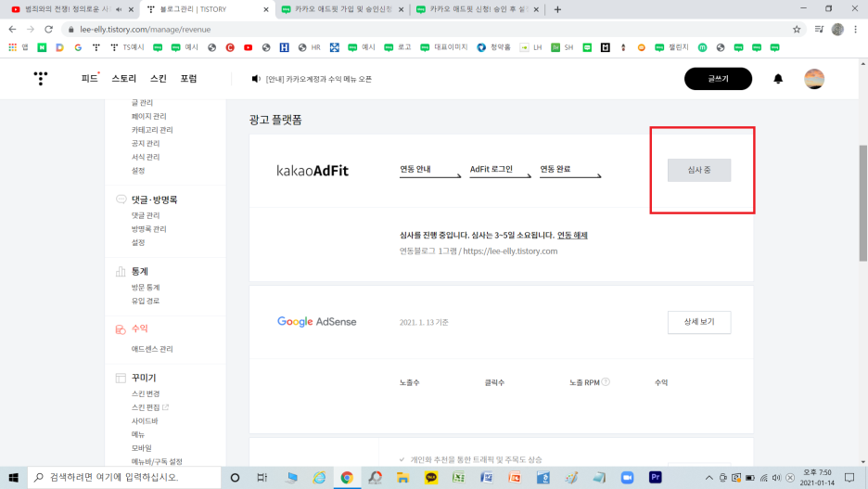Viewport: 868px width, 489px height.
Task: Open File Explorer from the taskbar
Action: point(402,477)
